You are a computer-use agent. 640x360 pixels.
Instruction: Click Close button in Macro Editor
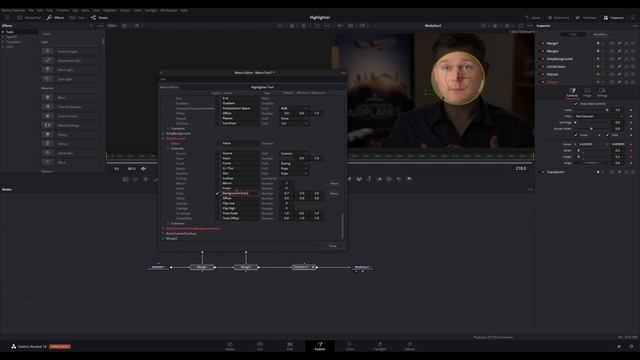pyautogui.click(x=333, y=246)
